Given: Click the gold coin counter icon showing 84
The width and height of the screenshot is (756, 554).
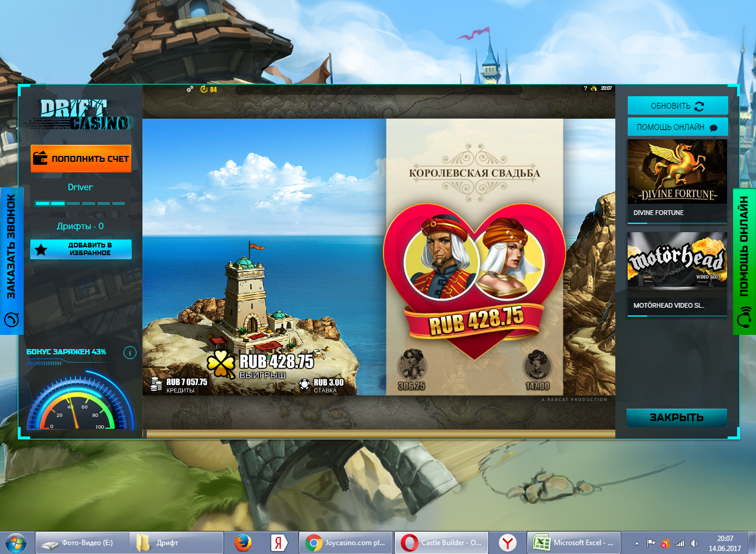Looking at the screenshot, I should [204, 89].
